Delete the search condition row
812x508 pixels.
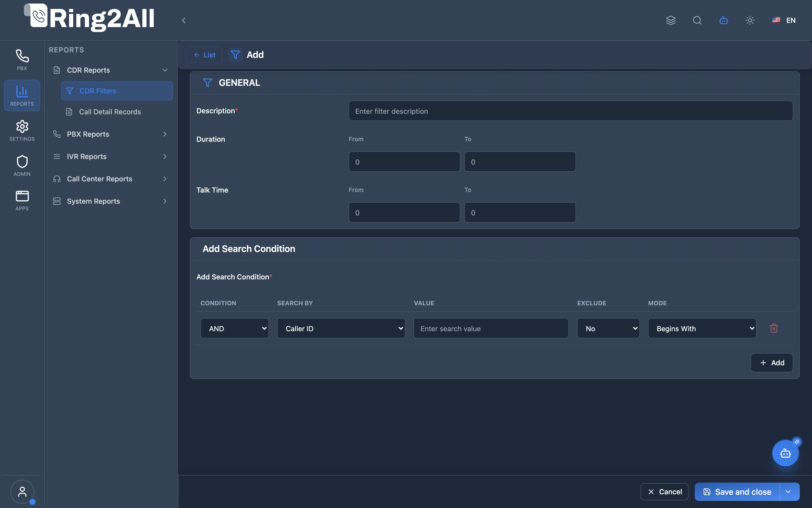point(774,328)
